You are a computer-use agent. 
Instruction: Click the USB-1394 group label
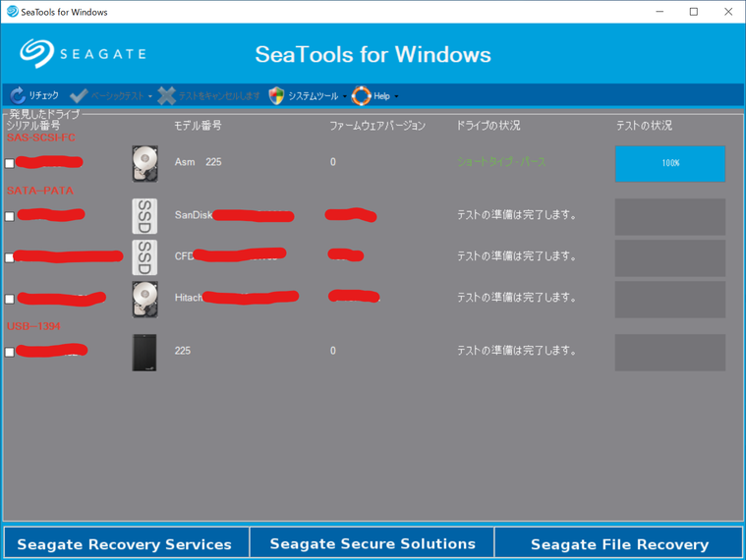pos(33,326)
